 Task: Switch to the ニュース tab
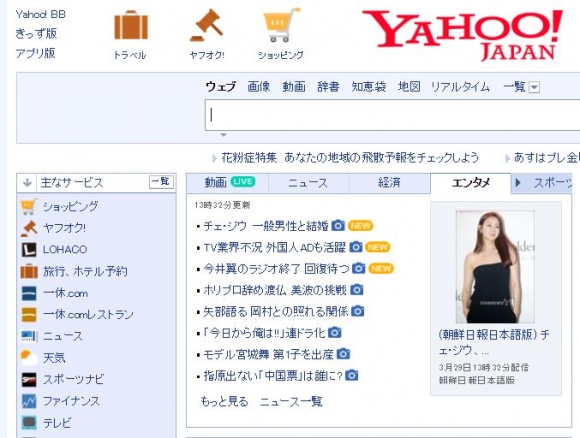tap(308, 182)
